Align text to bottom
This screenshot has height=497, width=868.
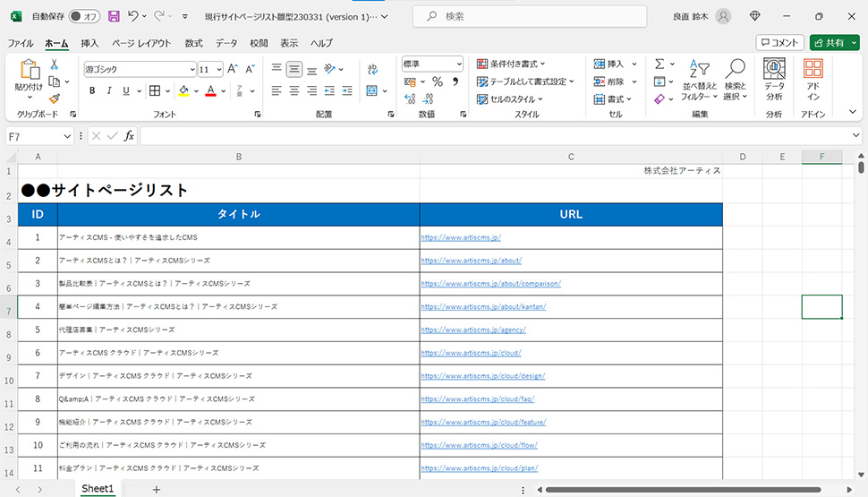311,70
